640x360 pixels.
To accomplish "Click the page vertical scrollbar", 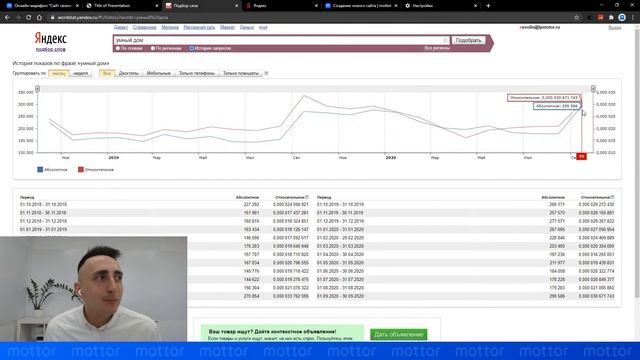I will pyautogui.click(x=638, y=163).
